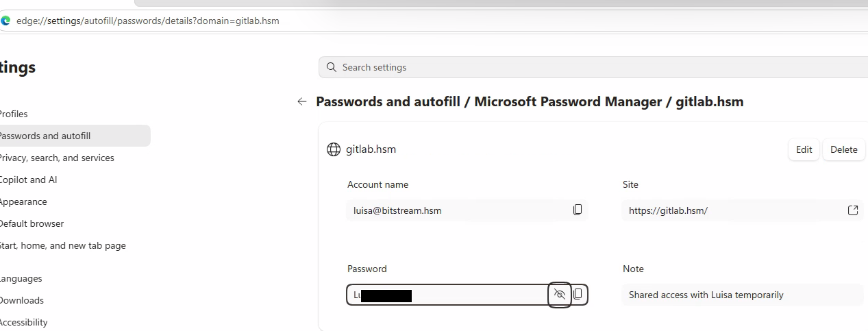868x331 pixels.
Task: Click the address bar URL
Action: point(148,21)
